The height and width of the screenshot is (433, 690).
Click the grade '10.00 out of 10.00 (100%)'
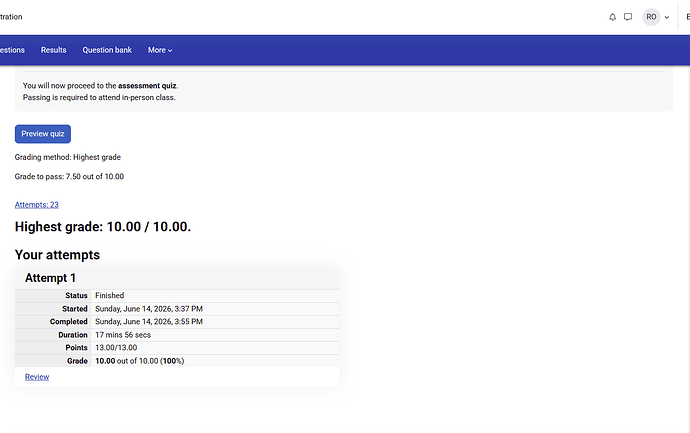(139, 360)
